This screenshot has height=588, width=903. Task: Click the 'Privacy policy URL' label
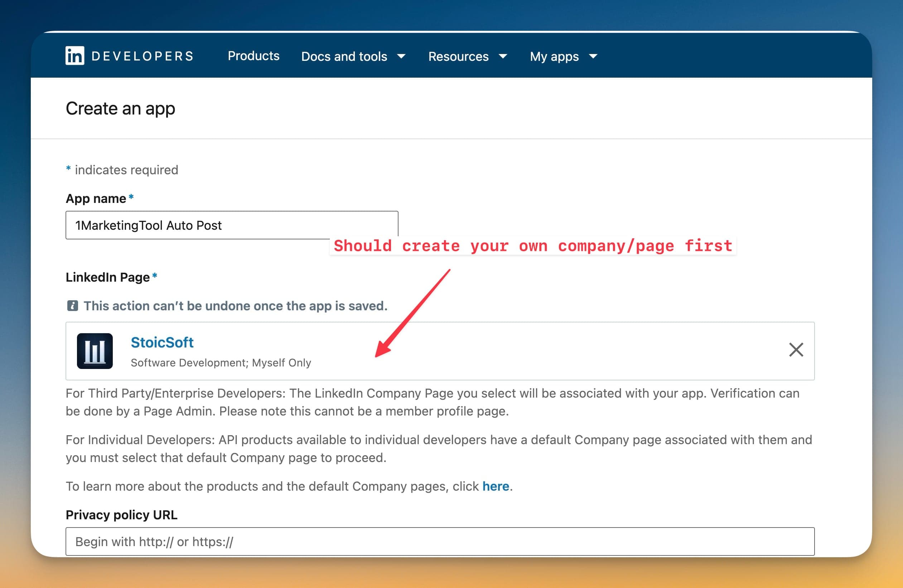pos(121,515)
